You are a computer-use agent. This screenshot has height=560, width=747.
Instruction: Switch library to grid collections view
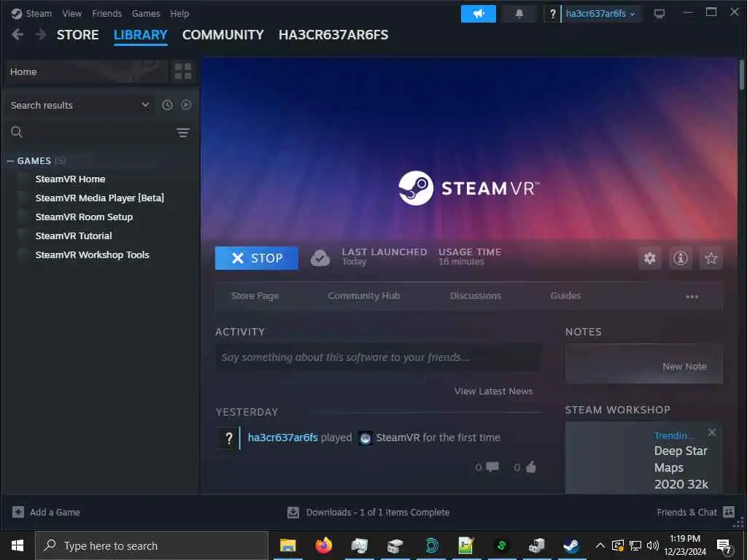tap(183, 71)
